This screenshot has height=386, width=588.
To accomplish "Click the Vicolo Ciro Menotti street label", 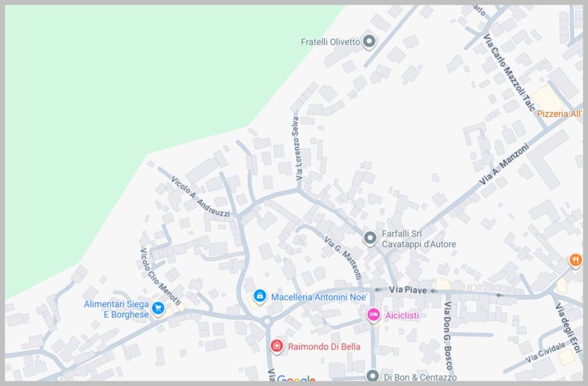I will pyautogui.click(x=160, y=276).
